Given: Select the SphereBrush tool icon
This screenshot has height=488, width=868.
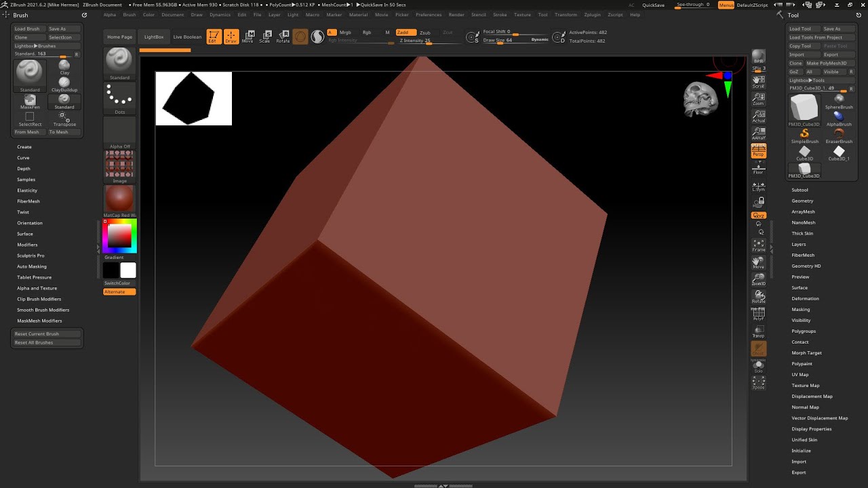Looking at the screenshot, I should (839, 101).
